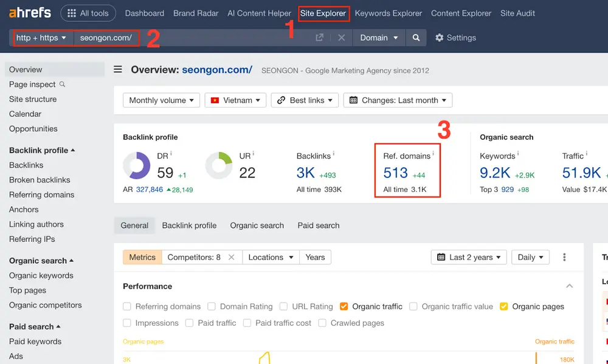Open Settings with gear icon
Image resolution: width=608 pixels, height=364 pixels.
pos(455,38)
